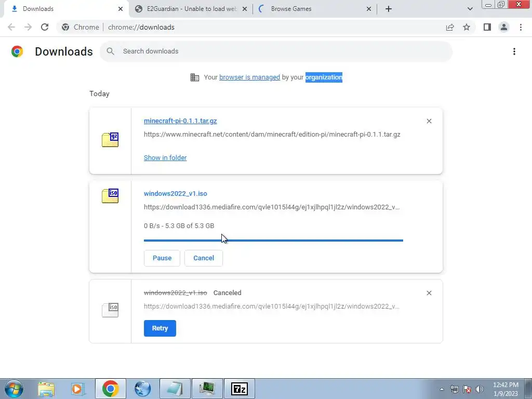Open the Action Center flag icon
This screenshot has height=399, width=532.
467,389
